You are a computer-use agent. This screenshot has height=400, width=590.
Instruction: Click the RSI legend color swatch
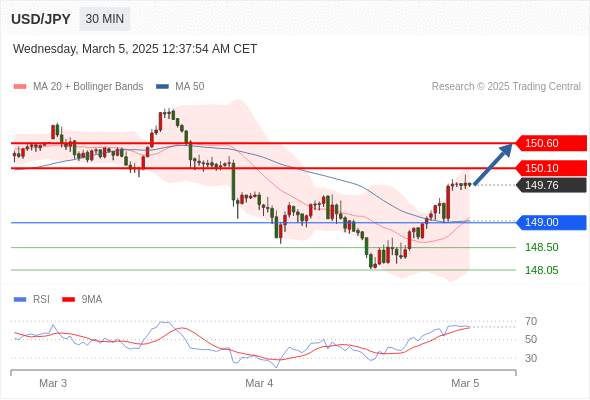click(x=20, y=300)
